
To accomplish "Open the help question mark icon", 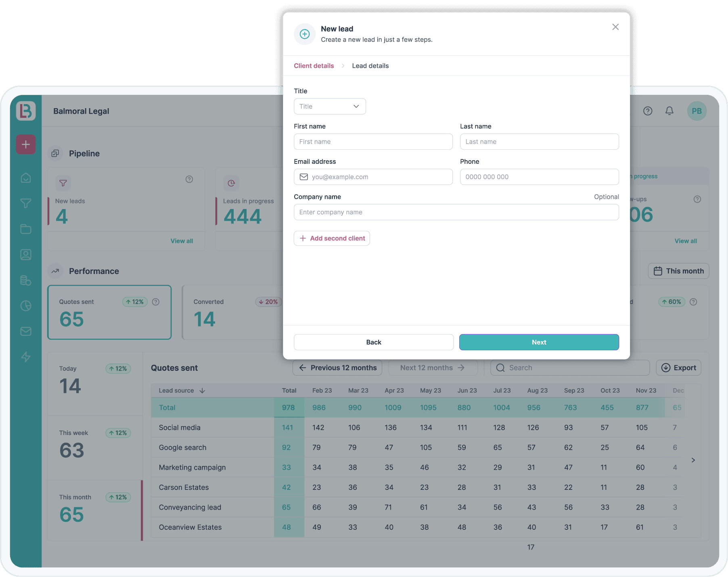I will coord(648,111).
